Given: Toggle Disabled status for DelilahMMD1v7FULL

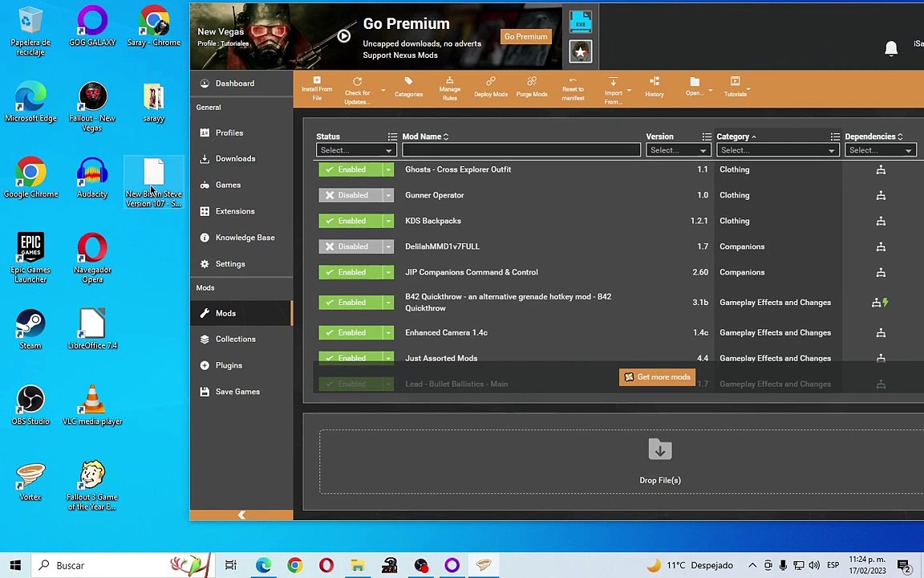Looking at the screenshot, I should 351,246.
